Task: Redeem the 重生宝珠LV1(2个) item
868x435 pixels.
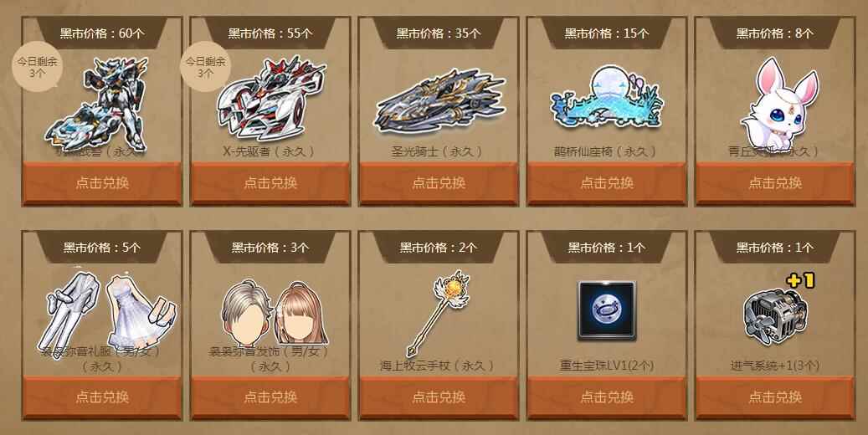Action: pos(608,397)
